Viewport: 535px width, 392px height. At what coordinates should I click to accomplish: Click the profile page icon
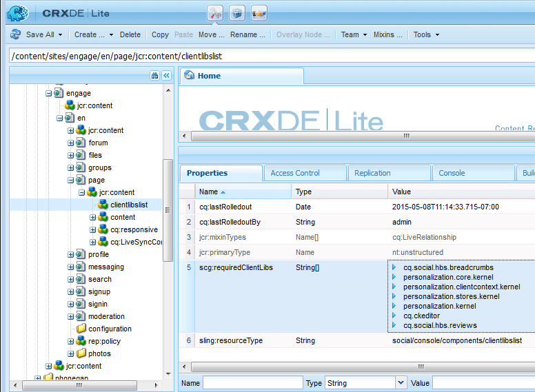click(81, 254)
